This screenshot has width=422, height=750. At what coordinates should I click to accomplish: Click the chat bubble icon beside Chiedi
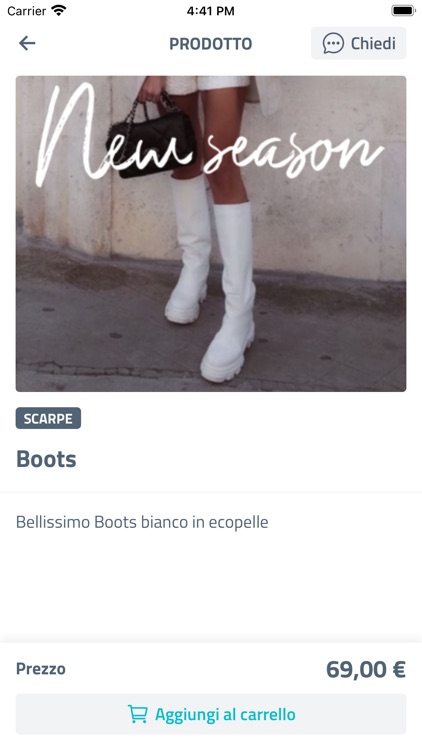(333, 44)
